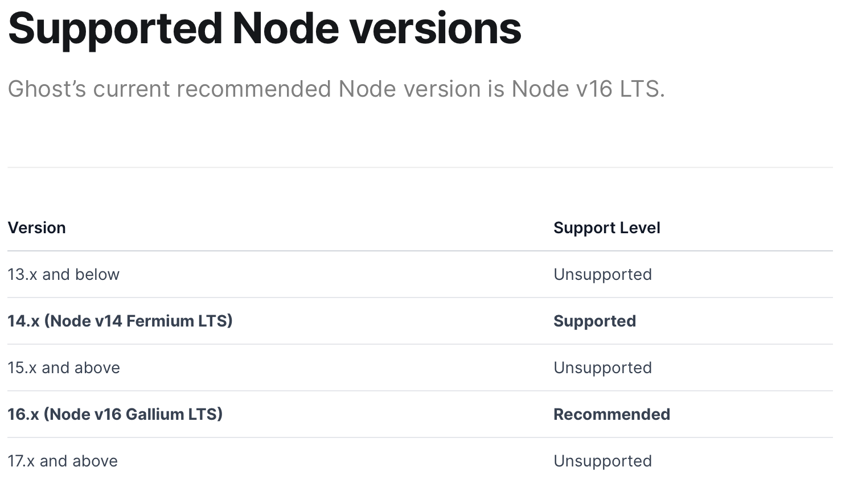The image size is (862, 504).
Task: Click 'Unsupported' in the 13.x row
Action: 603,274
